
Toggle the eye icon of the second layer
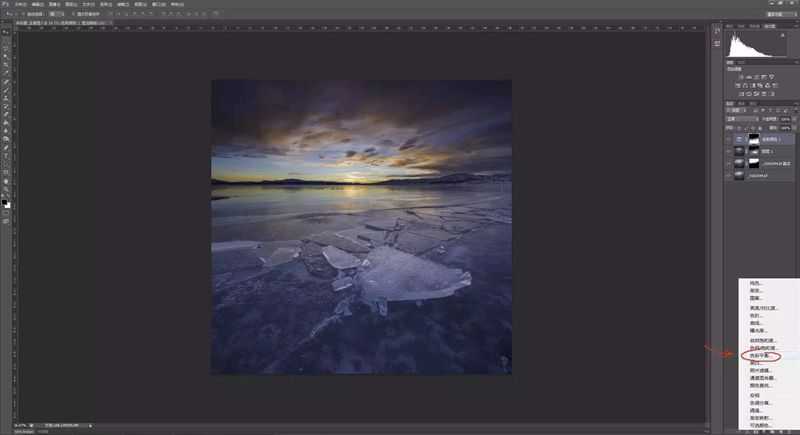728,151
